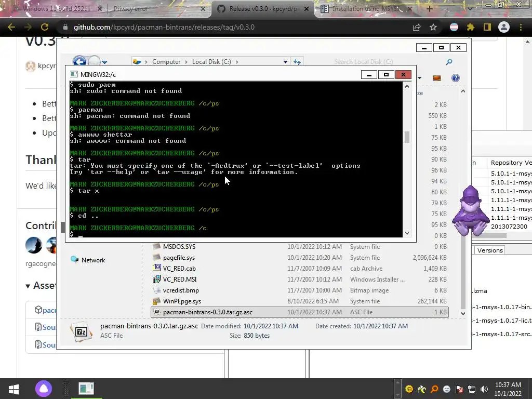Screen dimensions: 532x399
Task: Open Explorer recent locations dropdown arrow
Action: 104,62
